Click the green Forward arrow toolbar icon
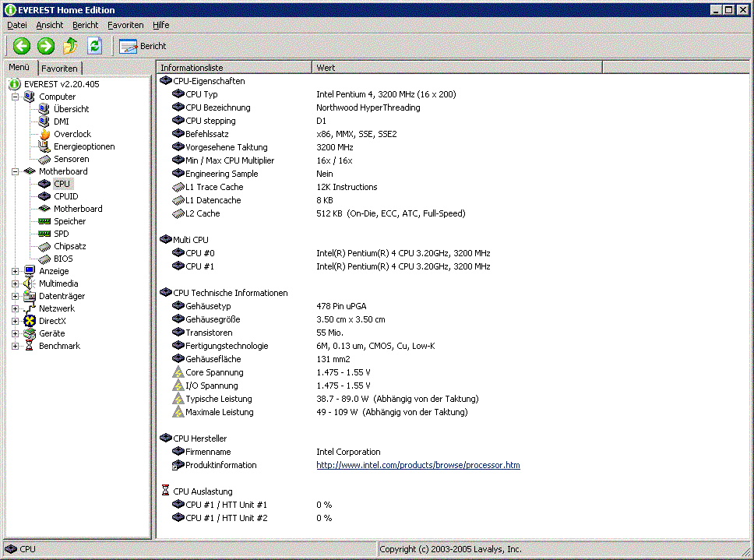 (46, 46)
